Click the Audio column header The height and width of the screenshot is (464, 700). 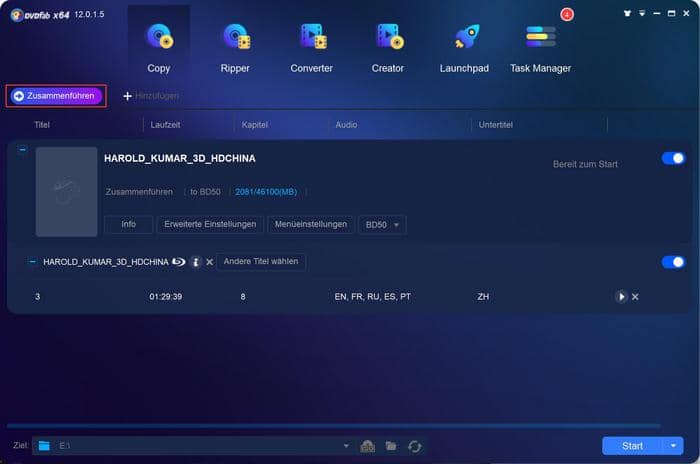point(346,125)
